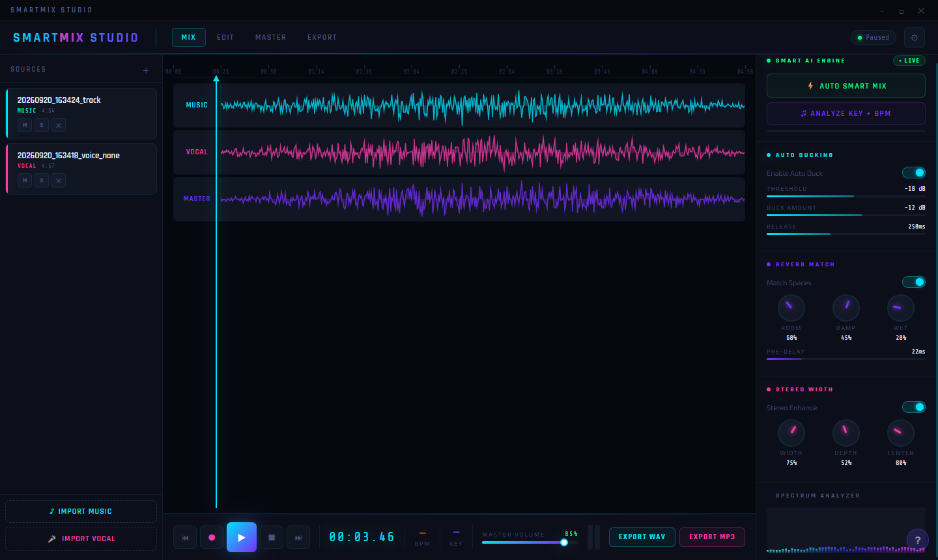Open the settings gear icon
The height and width of the screenshot is (560, 938).
point(915,38)
